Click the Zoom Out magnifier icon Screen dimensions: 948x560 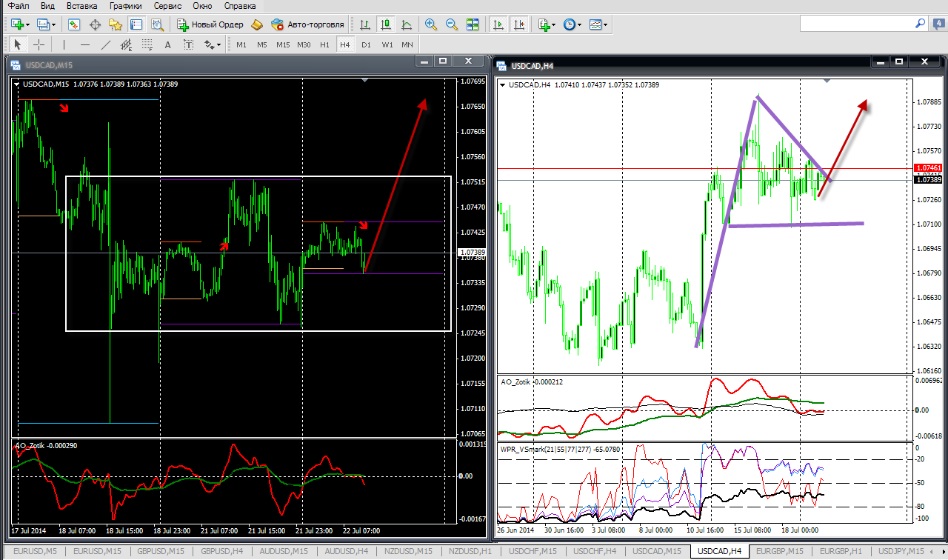pyautogui.click(x=452, y=24)
